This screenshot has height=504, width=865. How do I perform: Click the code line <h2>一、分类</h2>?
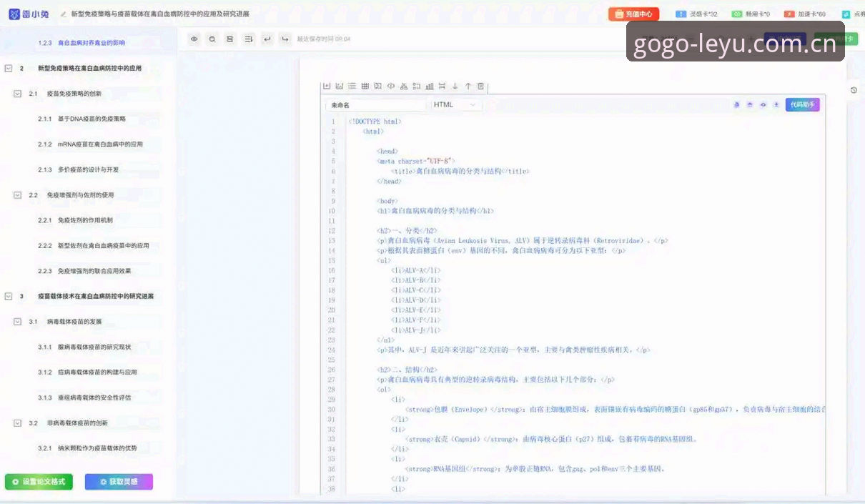pyautogui.click(x=407, y=231)
